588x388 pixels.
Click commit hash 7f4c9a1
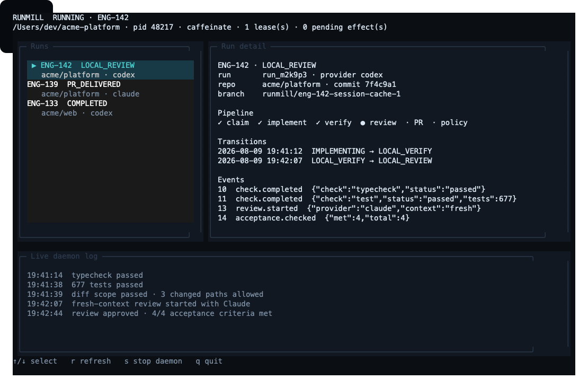[x=380, y=84]
